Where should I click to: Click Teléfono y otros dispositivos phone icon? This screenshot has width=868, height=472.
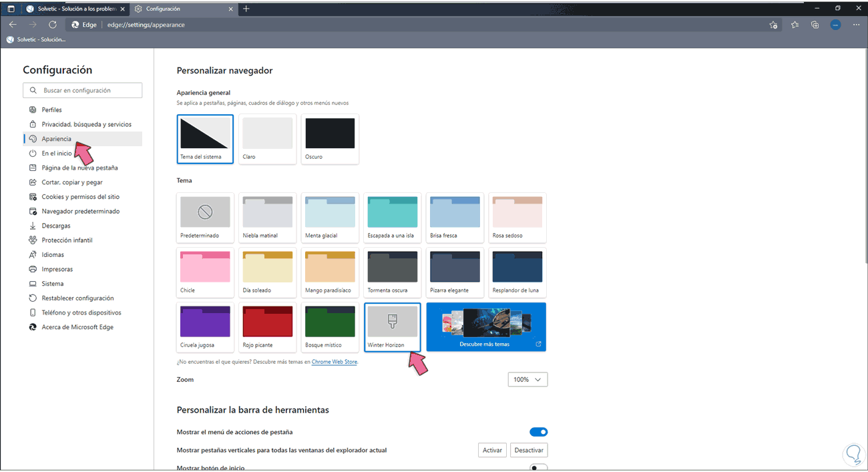click(x=33, y=312)
